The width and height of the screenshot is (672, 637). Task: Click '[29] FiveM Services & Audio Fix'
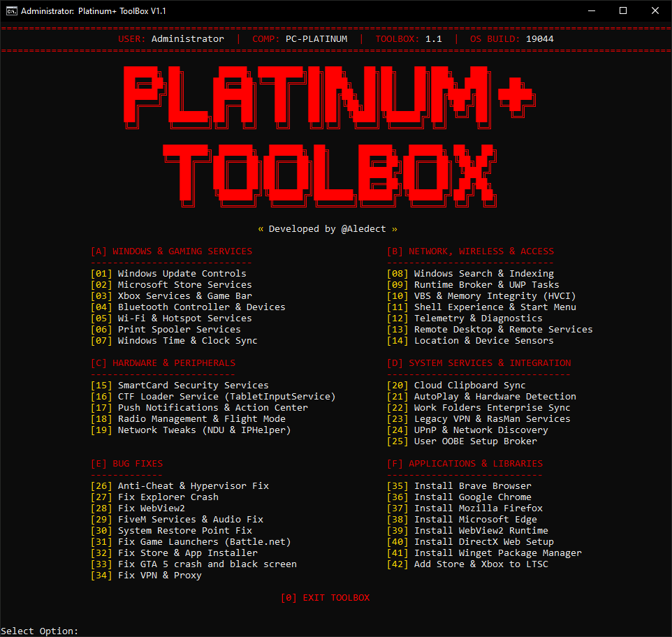177,519
